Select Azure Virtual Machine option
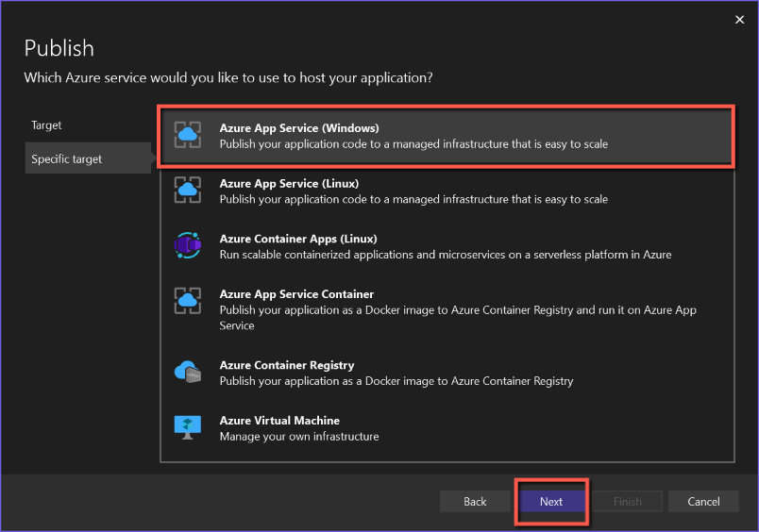 click(279, 421)
